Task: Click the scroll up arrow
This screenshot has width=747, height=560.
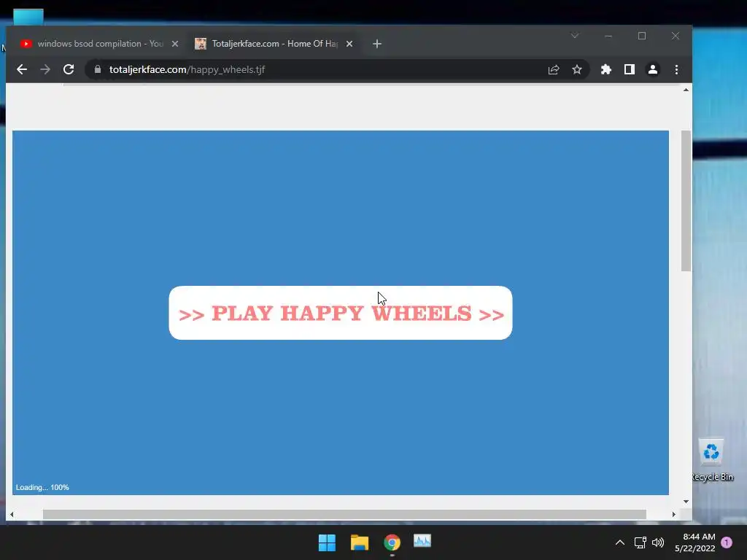Action: [686, 90]
